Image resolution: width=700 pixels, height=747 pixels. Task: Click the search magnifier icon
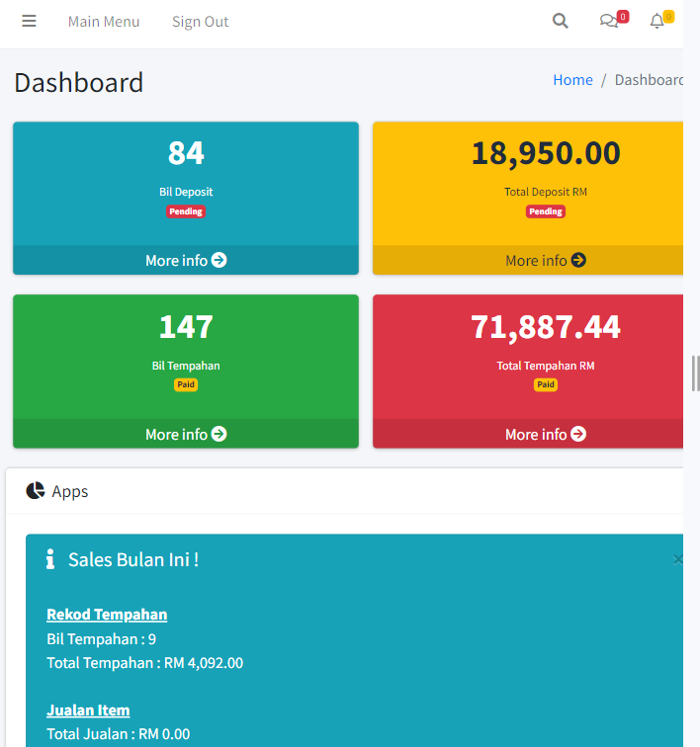[x=561, y=21]
